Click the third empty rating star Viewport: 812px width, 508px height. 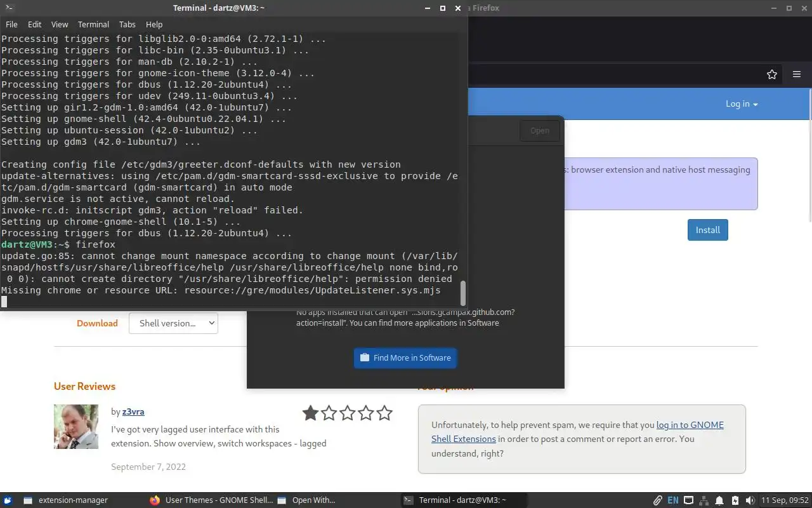coord(348,413)
